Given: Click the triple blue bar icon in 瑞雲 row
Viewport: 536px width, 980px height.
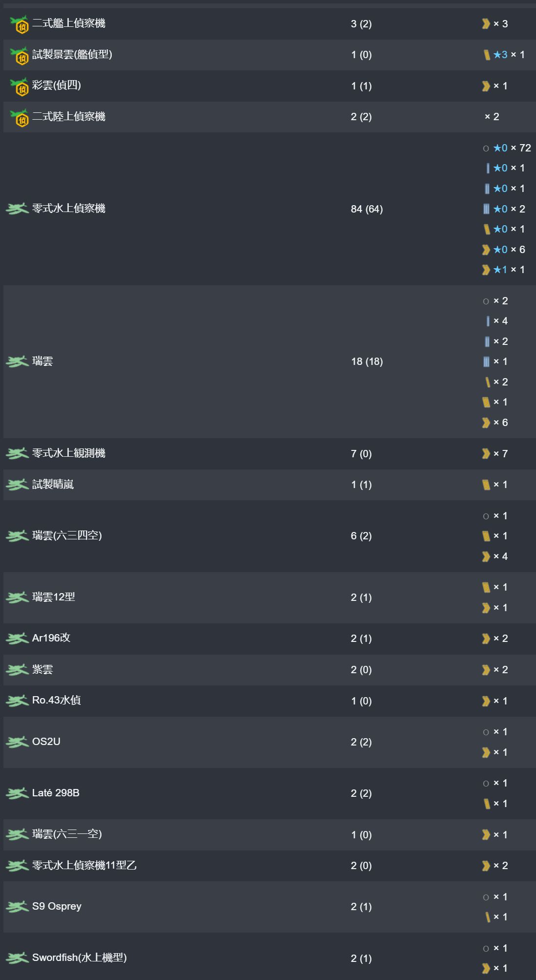Looking at the screenshot, I should (486, 362).
